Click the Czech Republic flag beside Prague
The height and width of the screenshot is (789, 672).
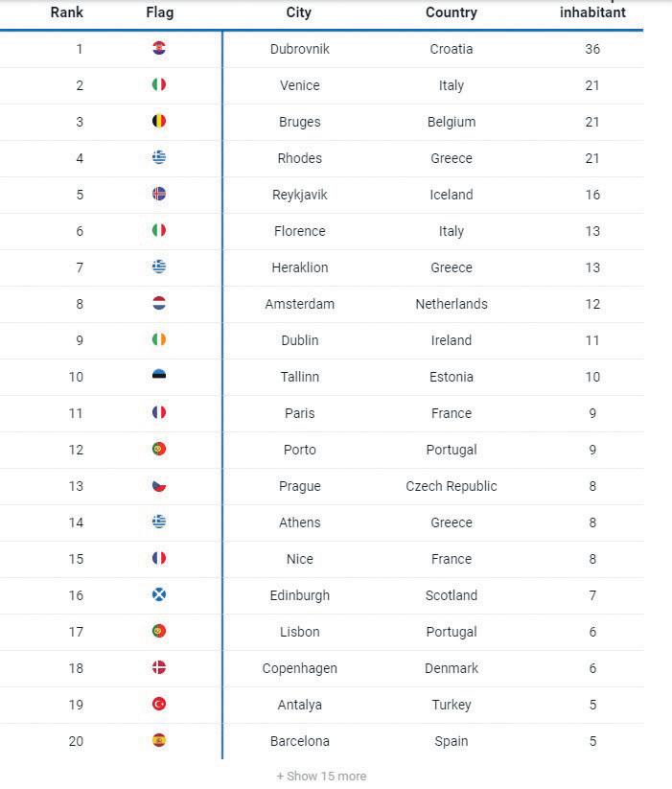pos(159,486)
